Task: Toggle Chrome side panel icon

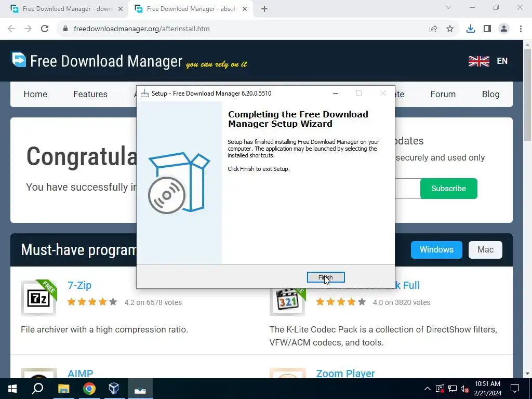Action: [487, 29]
